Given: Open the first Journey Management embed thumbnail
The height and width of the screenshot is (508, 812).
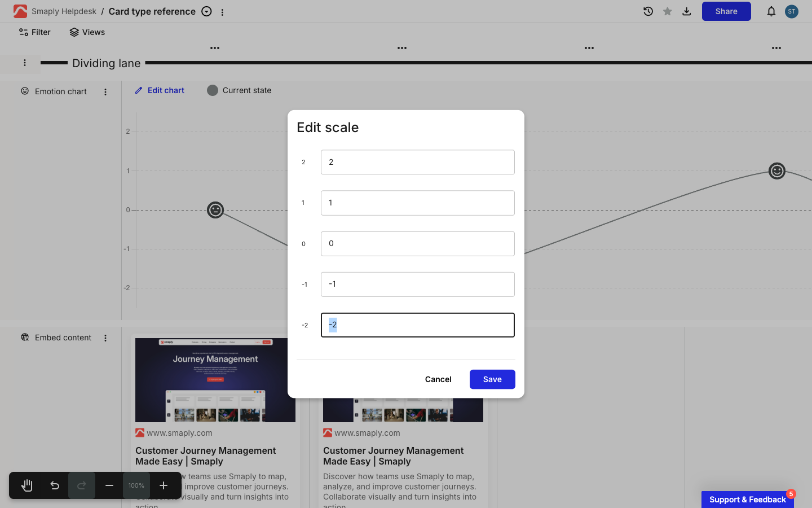Looking at the screenshot, I should (215, 380).
